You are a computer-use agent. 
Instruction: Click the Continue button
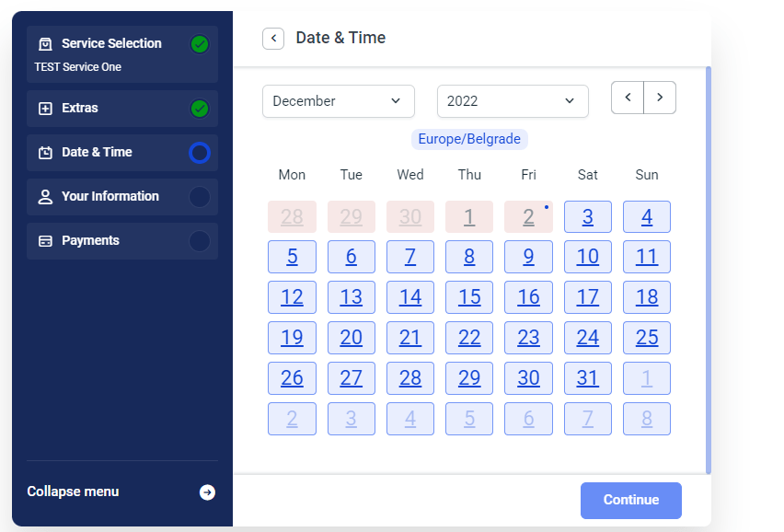(x=631, y=500)
